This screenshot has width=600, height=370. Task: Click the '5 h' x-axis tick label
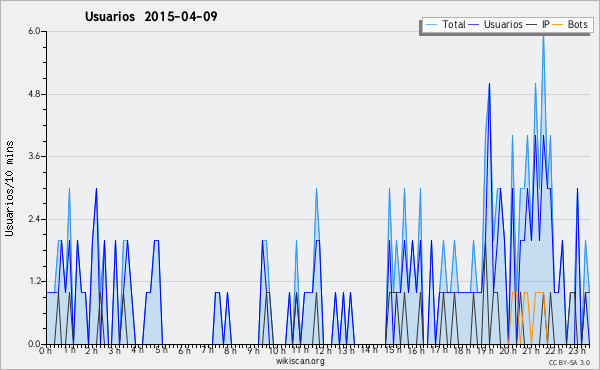[x=161, y=350]
